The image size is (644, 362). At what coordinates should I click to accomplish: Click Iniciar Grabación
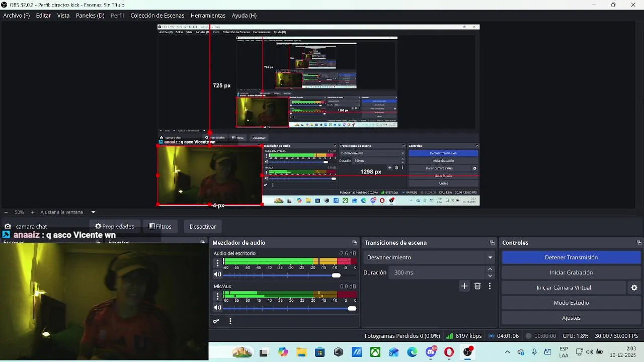[x=571, y=273]
